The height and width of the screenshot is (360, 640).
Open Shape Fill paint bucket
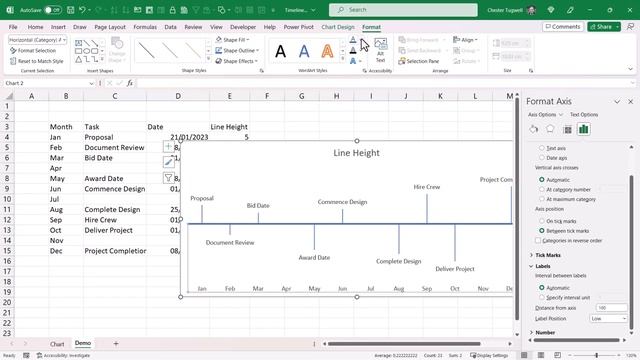218,40
